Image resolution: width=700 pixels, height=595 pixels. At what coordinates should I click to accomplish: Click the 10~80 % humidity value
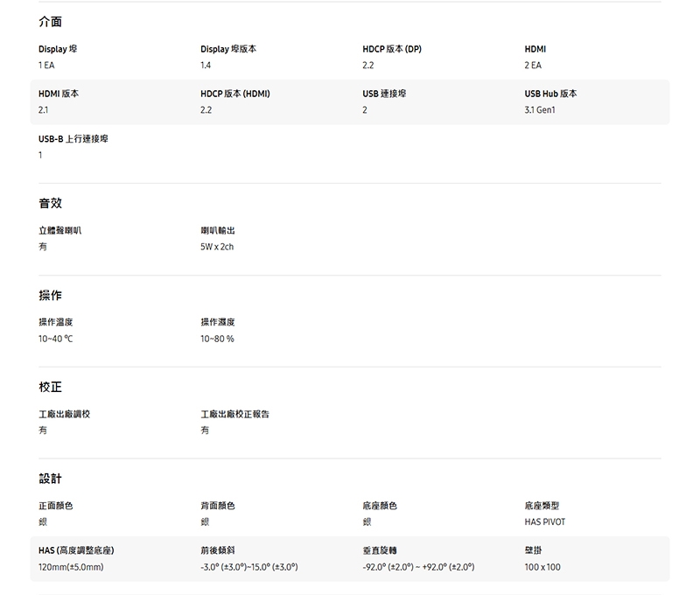(x=217, y=339)
